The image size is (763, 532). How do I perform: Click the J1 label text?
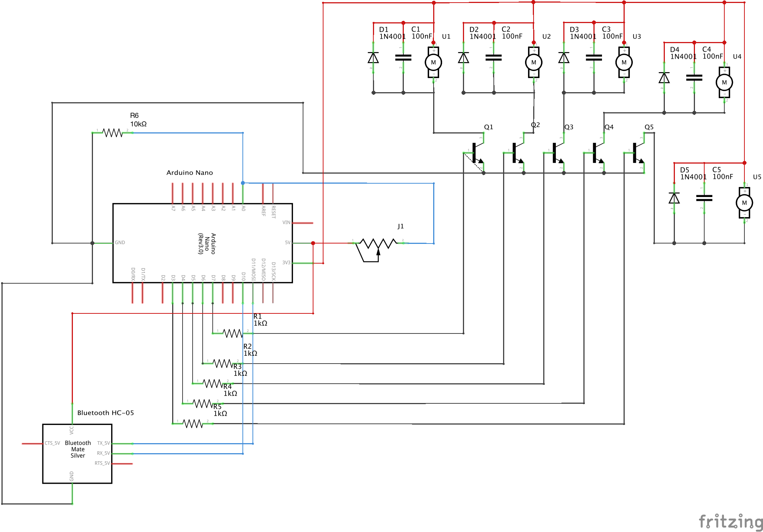400,226
